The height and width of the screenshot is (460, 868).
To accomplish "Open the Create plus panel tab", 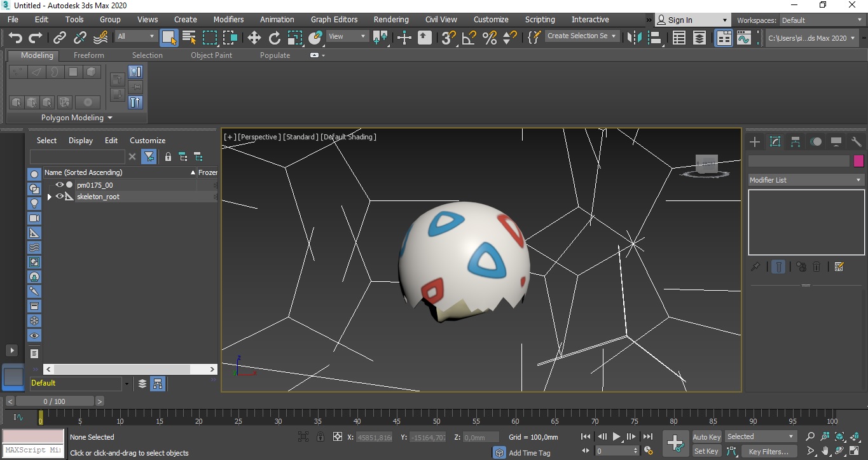I will [x=755, y=142].
